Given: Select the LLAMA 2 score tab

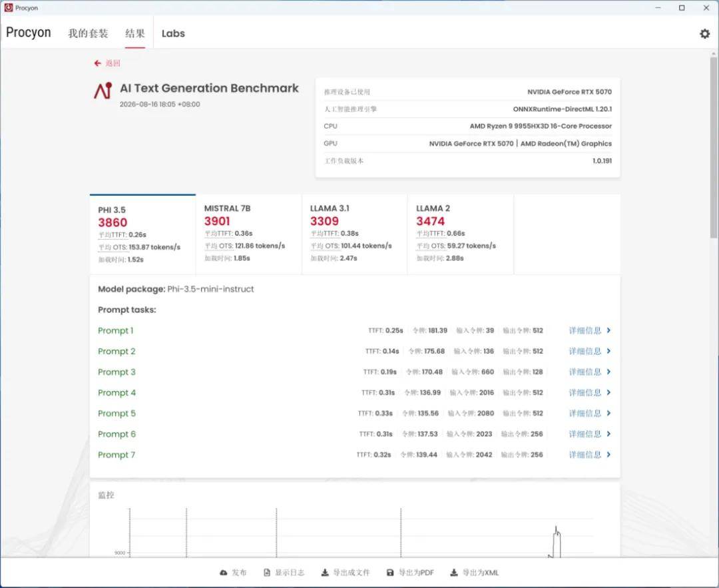Looking at the screenshot, I should pyautogui.click(x=461, y=234).
